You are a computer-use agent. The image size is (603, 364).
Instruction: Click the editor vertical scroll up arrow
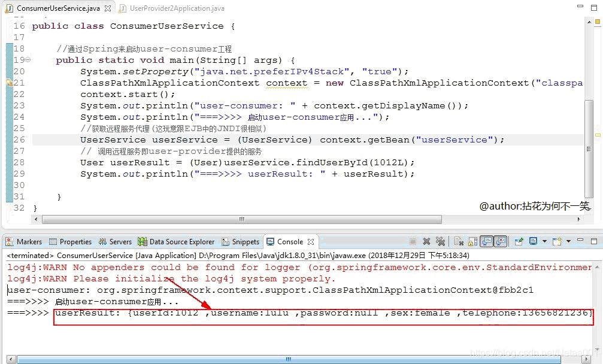point(589,22)
